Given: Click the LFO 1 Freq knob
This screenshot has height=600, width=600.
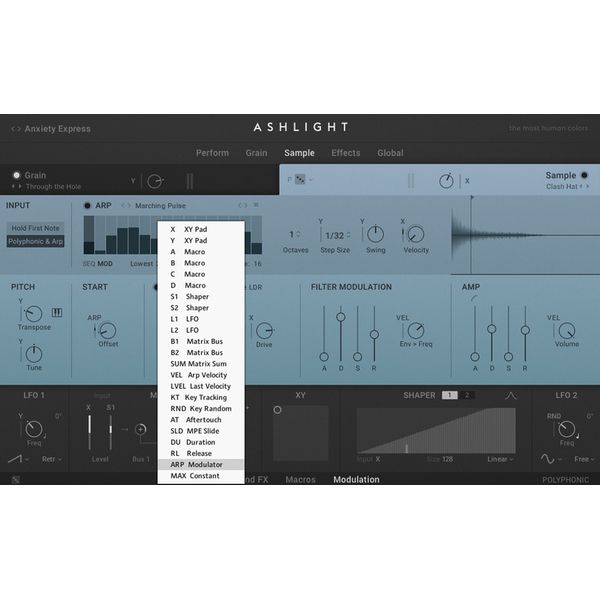Looking at the screenshot, I should pyautogui.click(x=34, y=429).
